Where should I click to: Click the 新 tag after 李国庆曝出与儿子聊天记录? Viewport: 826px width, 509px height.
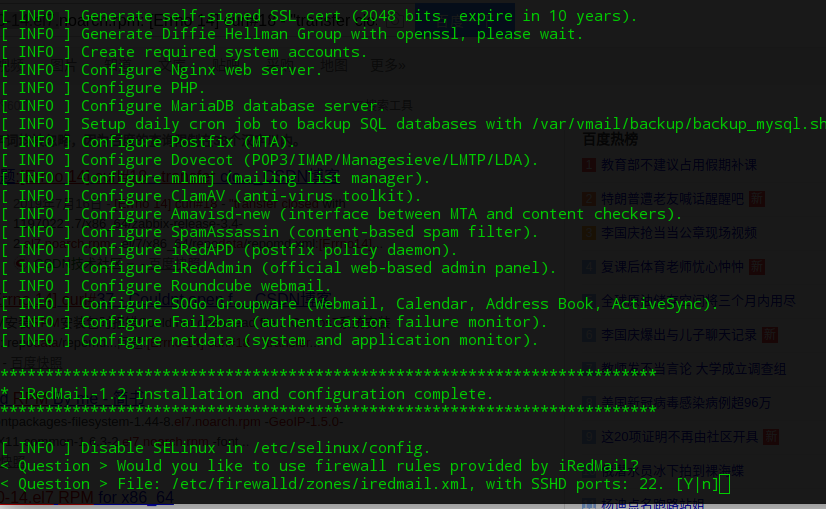(x=769, y=335)
